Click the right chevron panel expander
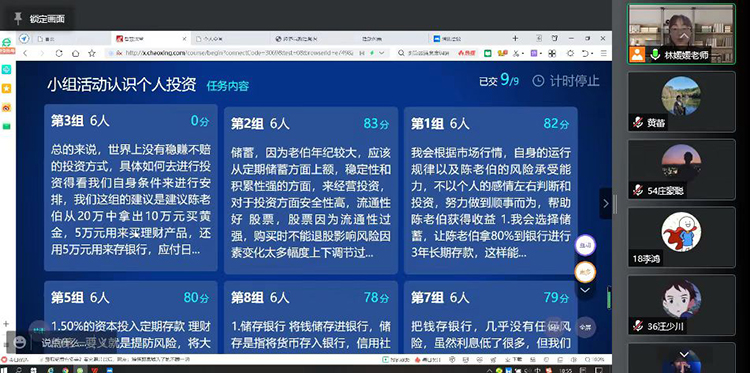 606,203
